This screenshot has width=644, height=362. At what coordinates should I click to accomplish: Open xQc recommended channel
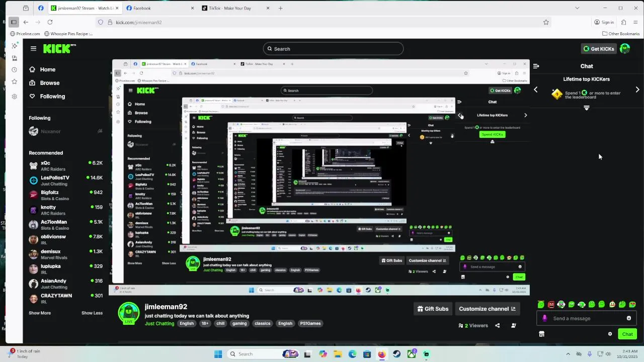coord(65,166)
